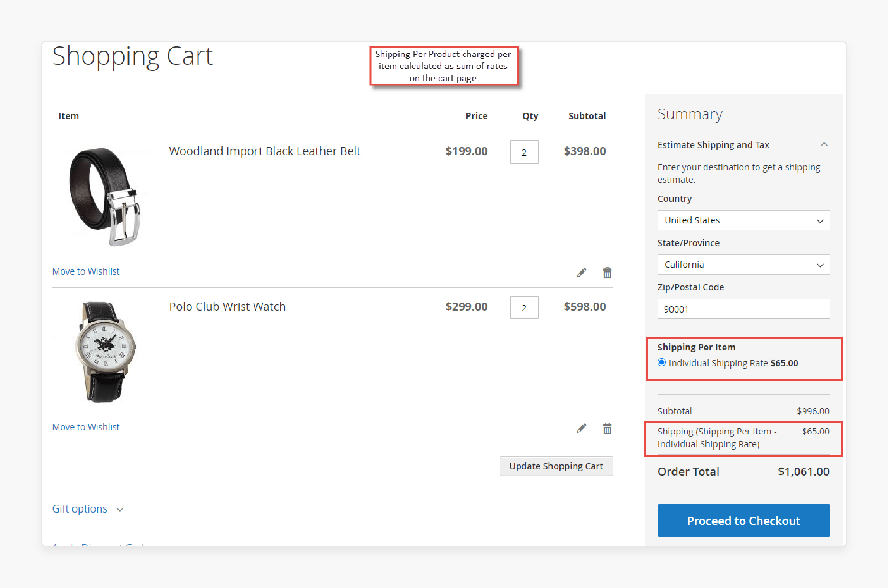Collapse the Estimate Shipping and Tax section

[743, 145]
